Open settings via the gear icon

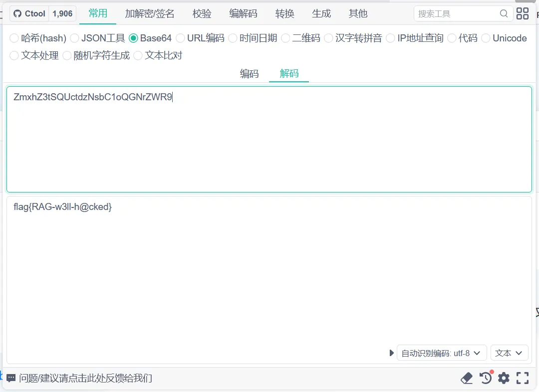point(504,378)
